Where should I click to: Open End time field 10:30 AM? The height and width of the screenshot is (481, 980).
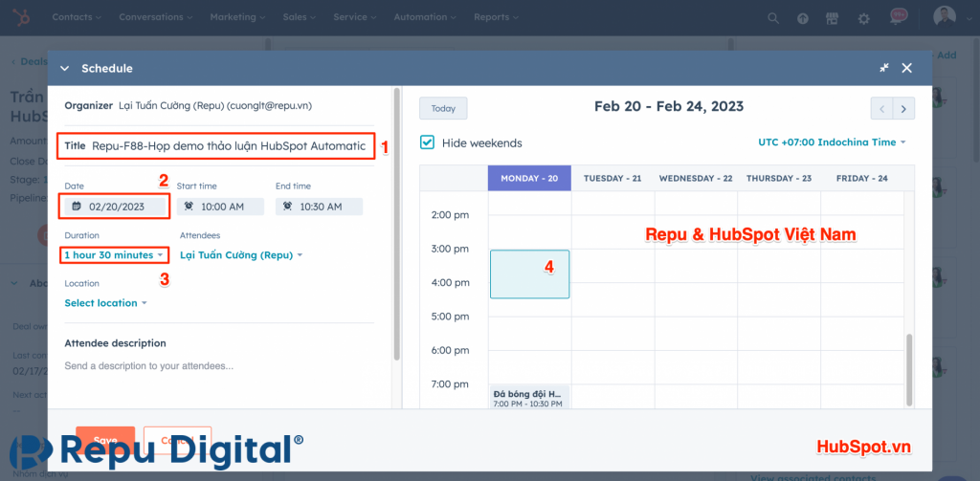pos(320,207)
